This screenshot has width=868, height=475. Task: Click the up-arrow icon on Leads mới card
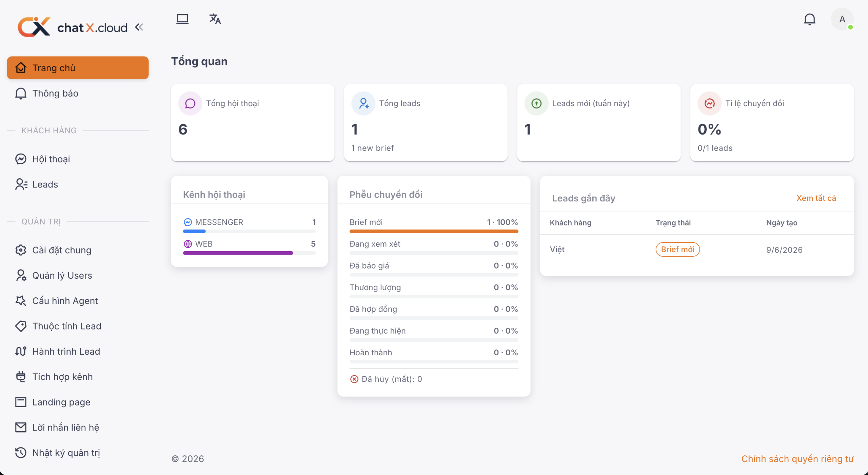(536, 103)
